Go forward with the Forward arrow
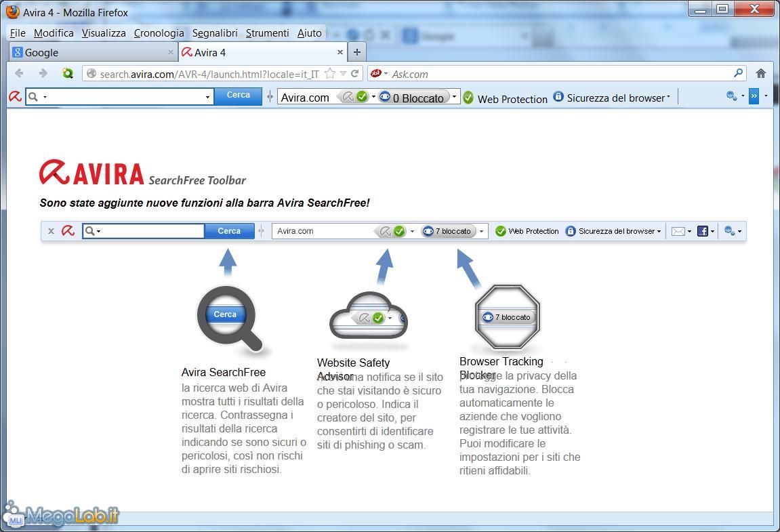Viewport: 780px width, 532px height. 43,74
